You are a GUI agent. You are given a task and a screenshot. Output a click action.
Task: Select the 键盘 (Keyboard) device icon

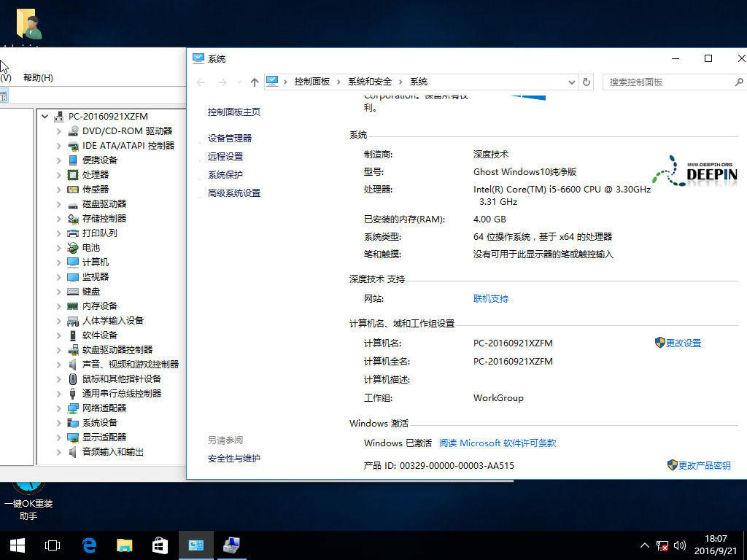click(x=72, y=291)
